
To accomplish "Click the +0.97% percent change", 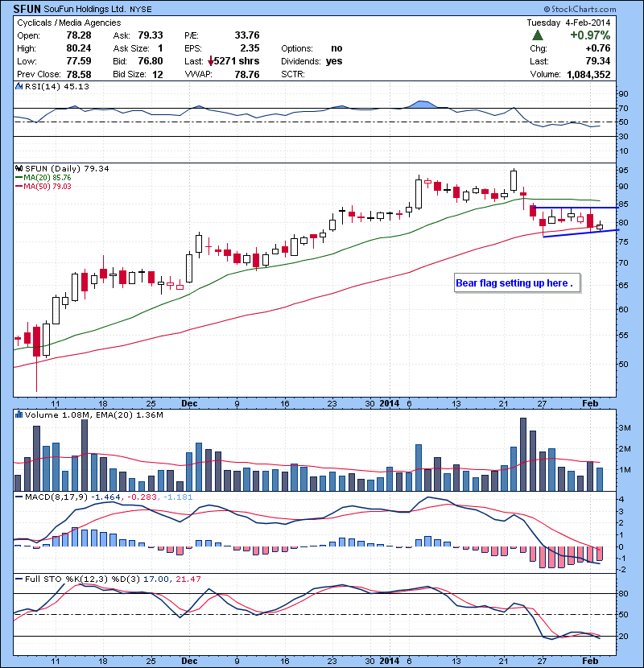I will (590, 35).
